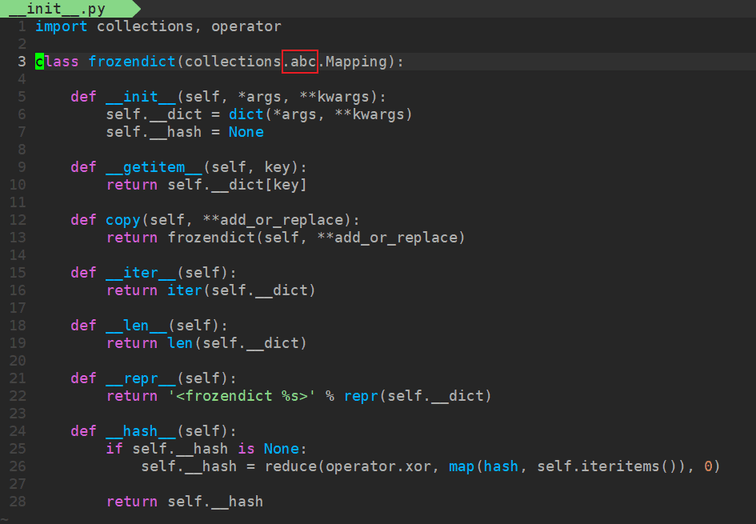The image size is (756, 524).
Task: Click 'self.__dict[key]' on line 10
Action: point(237,185)
